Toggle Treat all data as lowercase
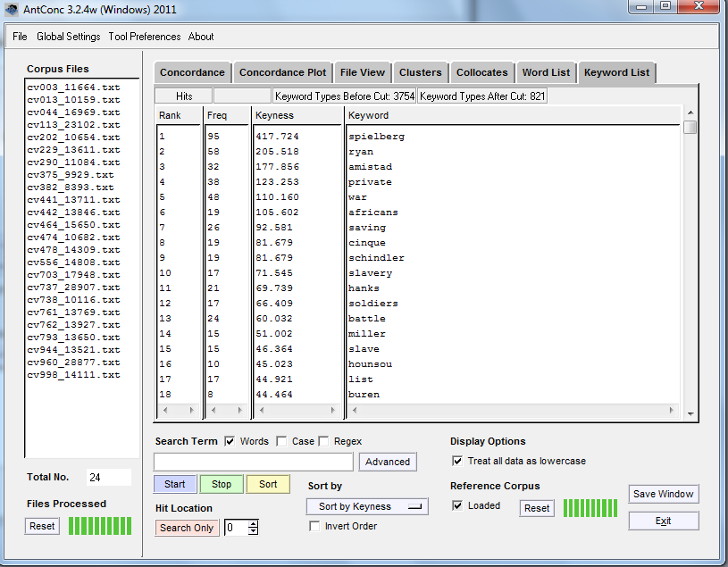This screenshot has height=567, width=728. (x=459, y=461)
